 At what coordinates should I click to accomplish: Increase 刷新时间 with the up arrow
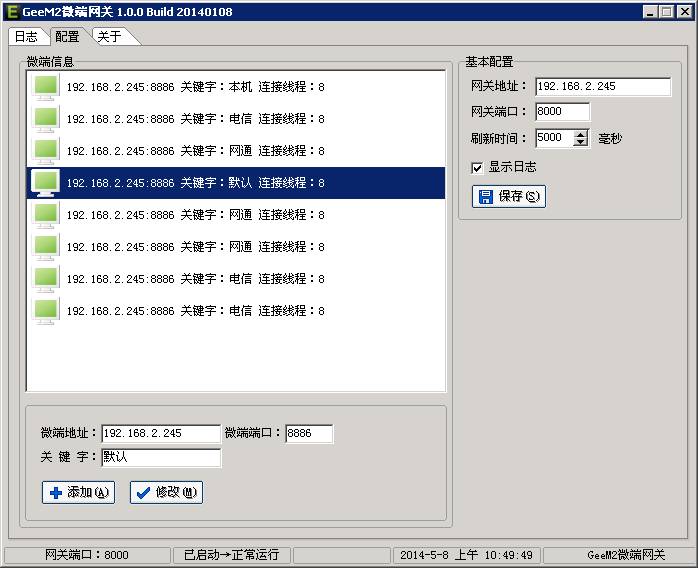580,134
